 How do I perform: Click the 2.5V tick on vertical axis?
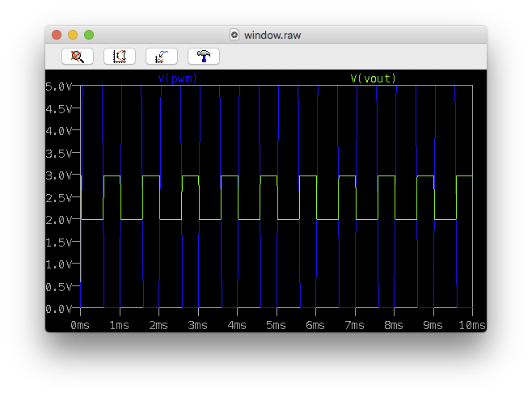[61, 197]
